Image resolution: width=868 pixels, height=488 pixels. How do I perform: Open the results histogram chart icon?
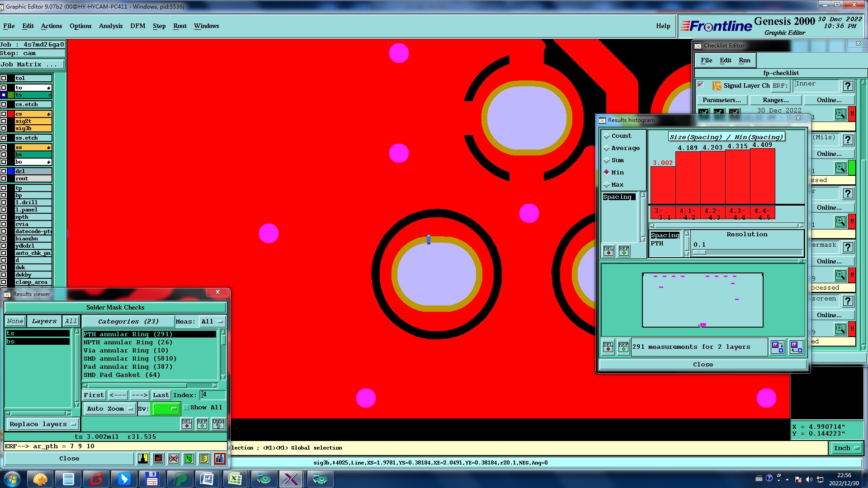click(x=220, y=459)
